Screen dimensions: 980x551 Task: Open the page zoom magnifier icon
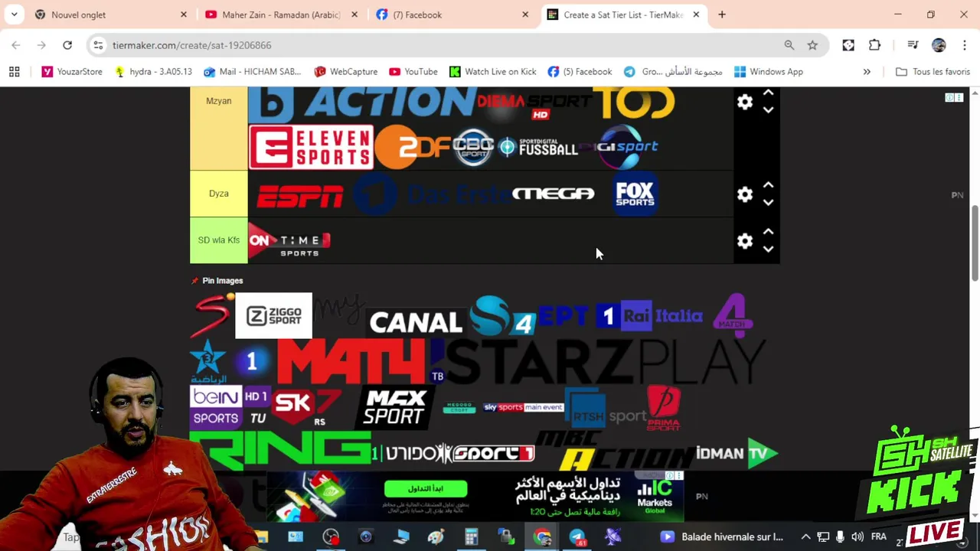click(789, 45)
